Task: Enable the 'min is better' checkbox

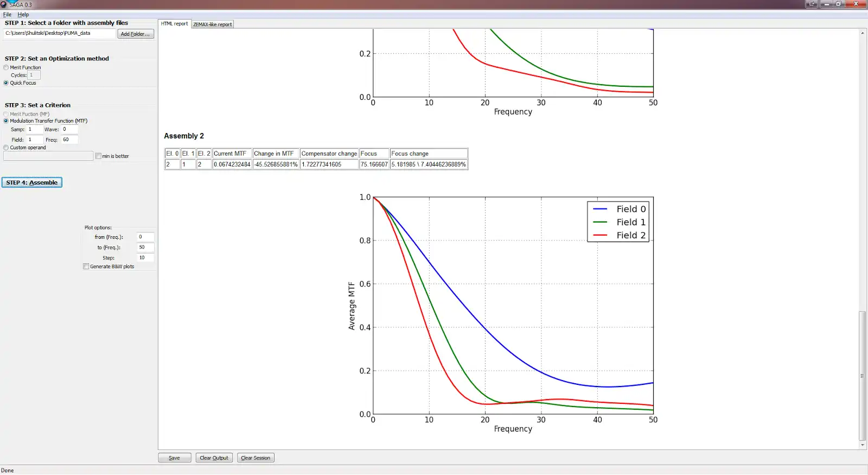Action: 98,156
